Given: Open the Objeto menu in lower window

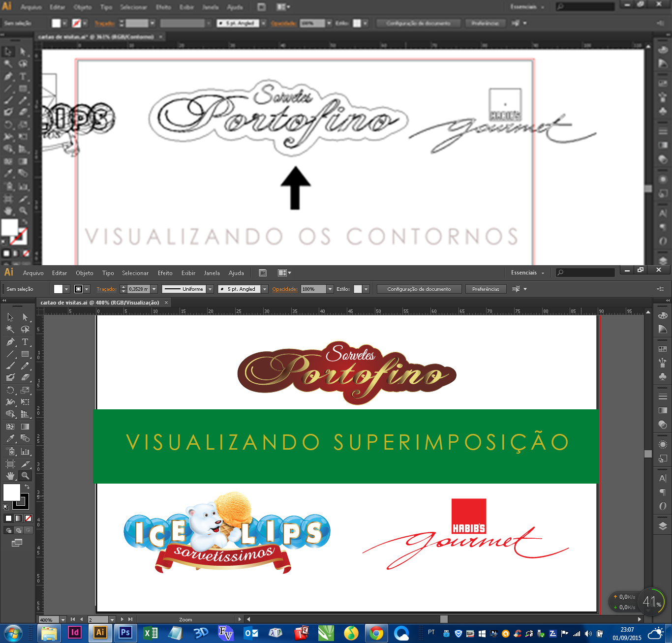Looking at the screenshot, I should tap(85, 273).
